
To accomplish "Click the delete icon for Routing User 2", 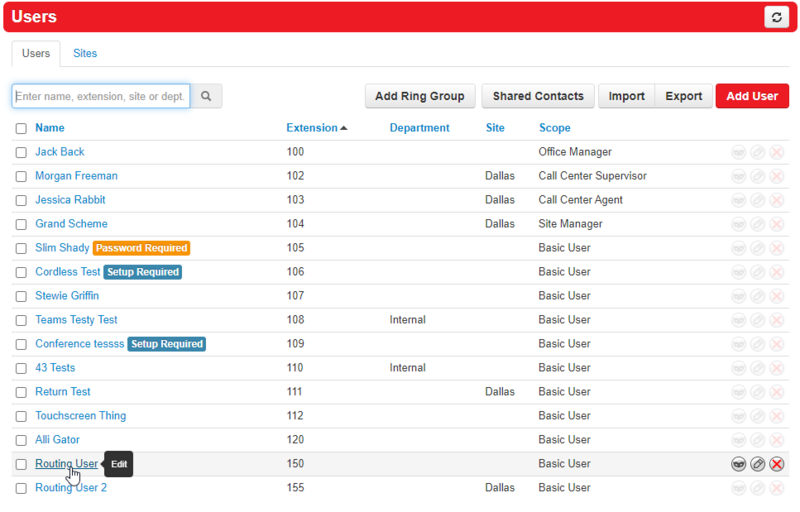I will (777, 488).
